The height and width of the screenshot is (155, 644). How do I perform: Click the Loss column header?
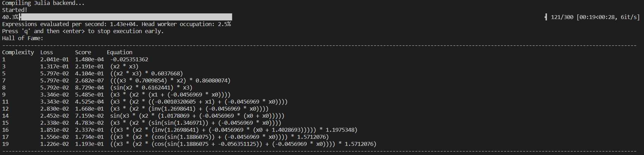pyautogui.click(x=47, y=52)
